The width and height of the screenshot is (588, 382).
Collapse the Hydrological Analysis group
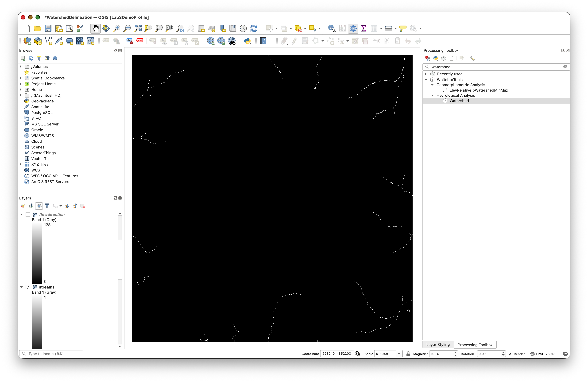(432, 95)
